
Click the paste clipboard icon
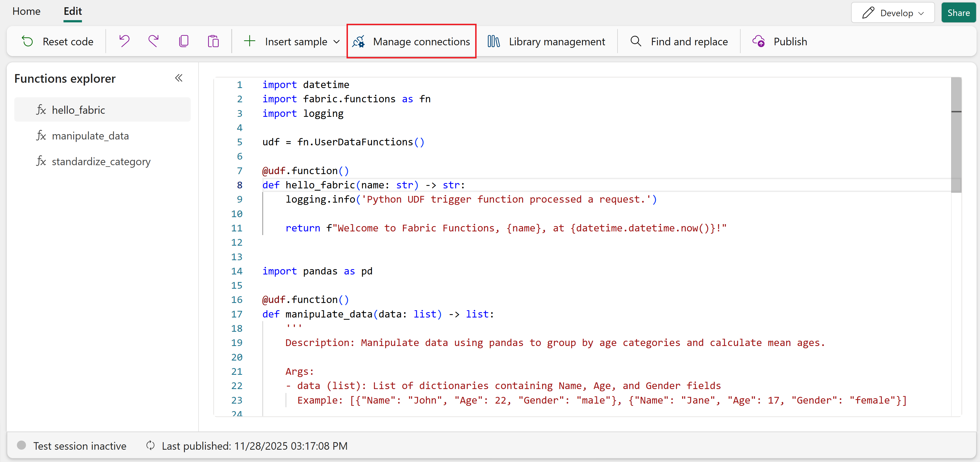(x=213, y=41)
